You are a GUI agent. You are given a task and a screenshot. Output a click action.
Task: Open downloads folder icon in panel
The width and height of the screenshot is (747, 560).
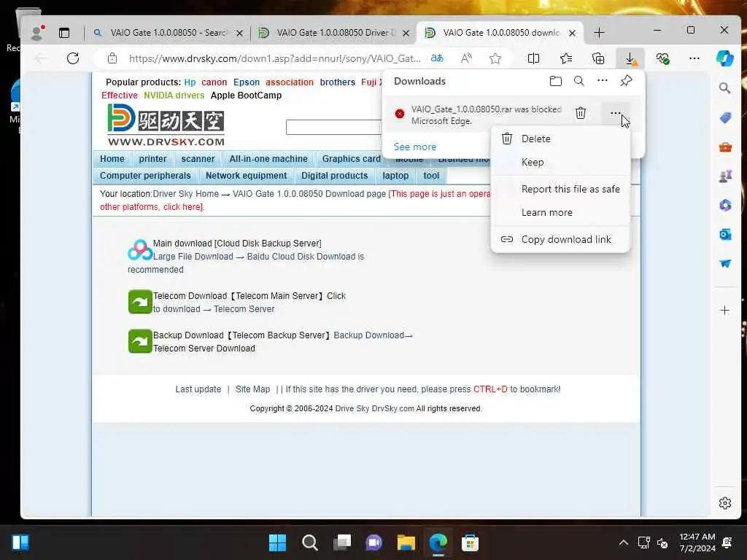click(555, 81)
